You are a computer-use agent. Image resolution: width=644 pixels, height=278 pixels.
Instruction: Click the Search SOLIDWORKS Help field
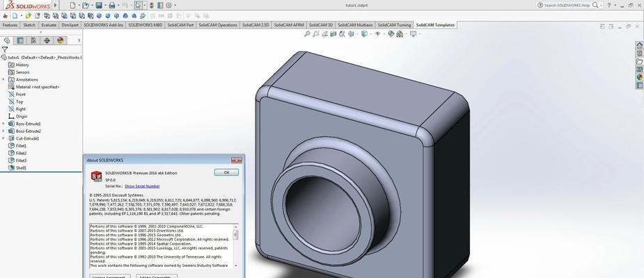[x=567, y=6]
